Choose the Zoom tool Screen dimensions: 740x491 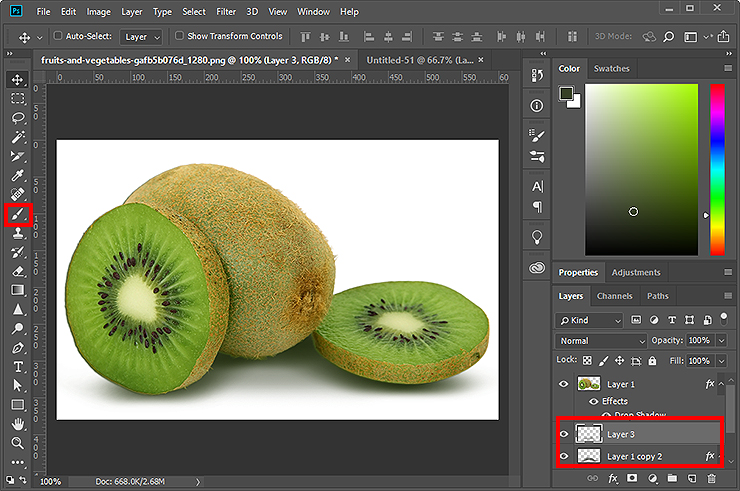click(x=18, y=442)
